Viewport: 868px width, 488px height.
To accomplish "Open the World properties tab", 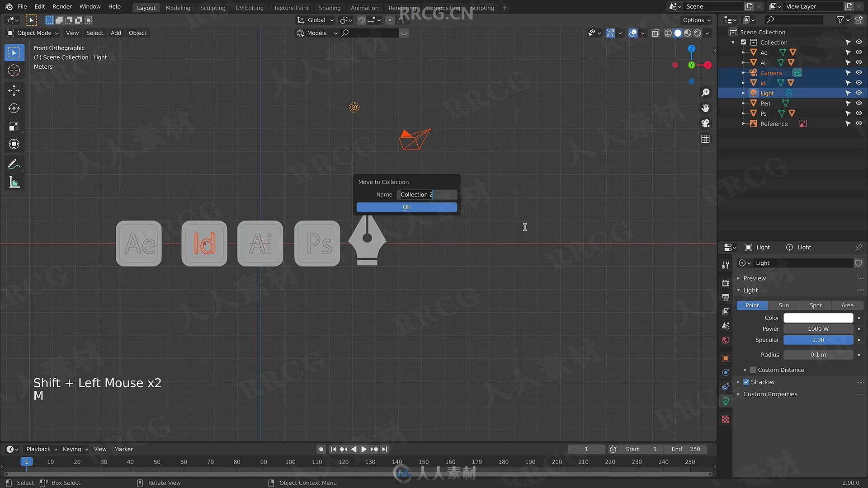I will (726, 340).
